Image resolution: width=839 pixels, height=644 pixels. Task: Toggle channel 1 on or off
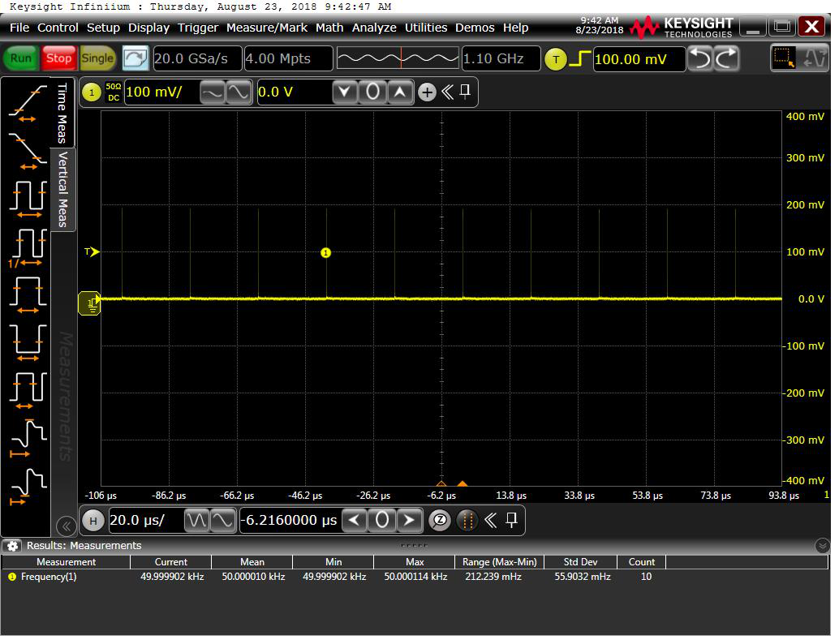pyautogui.click(x=92, y=92)
